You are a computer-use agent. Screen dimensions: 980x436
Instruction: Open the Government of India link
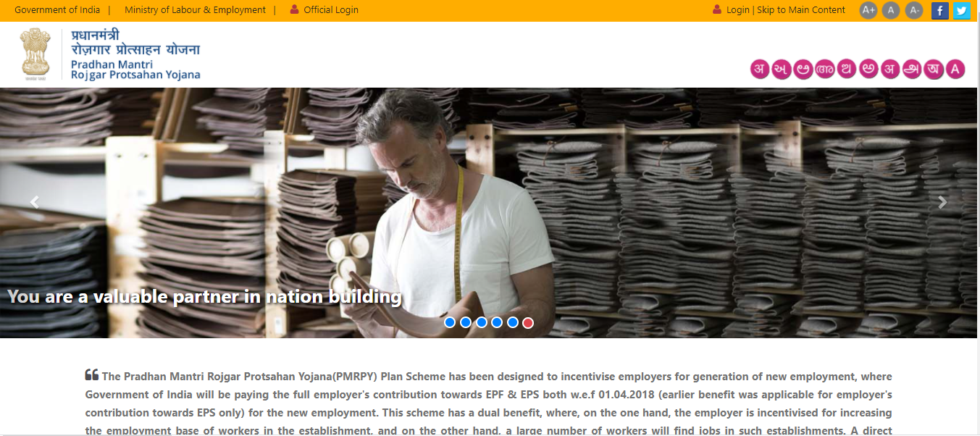point(57,10)
